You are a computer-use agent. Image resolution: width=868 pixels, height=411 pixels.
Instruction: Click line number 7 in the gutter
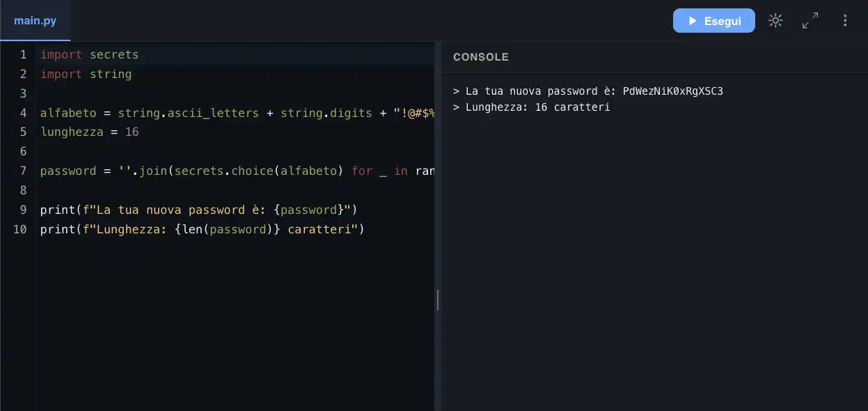coord(23,171)
